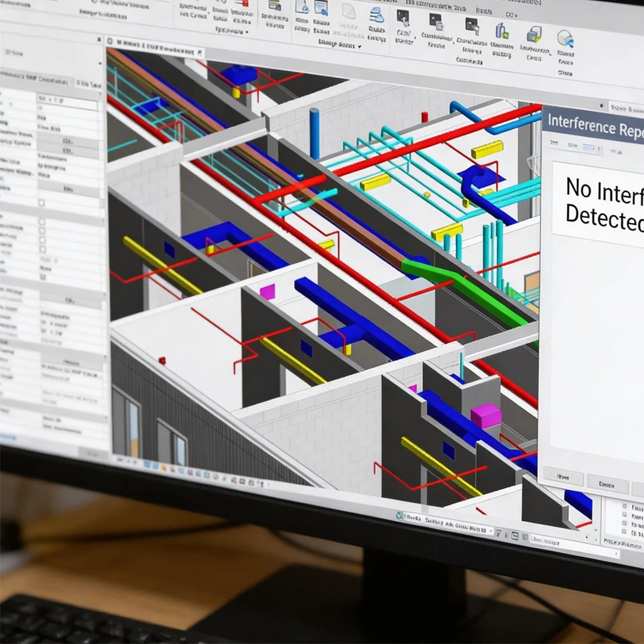Click the filter icon right of the workset dropdown
Screen dimensions: 644x644
[x=498, y=533]
